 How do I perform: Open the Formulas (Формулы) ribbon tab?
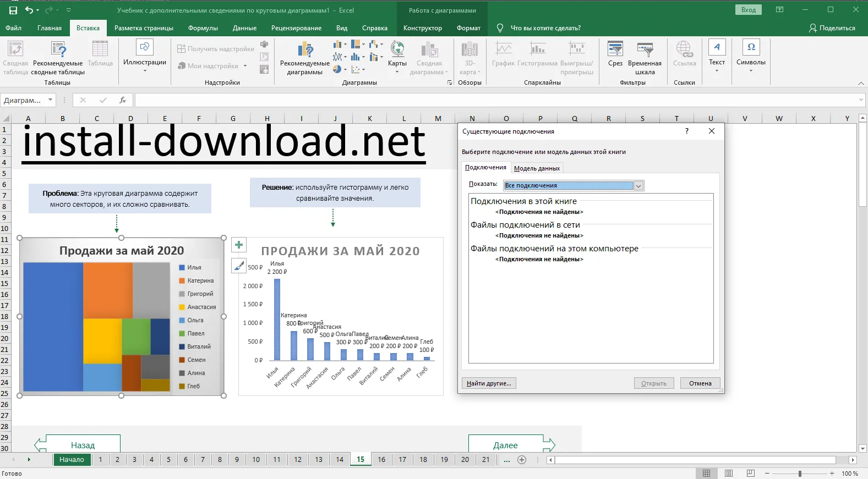click(x=203, y=28)
